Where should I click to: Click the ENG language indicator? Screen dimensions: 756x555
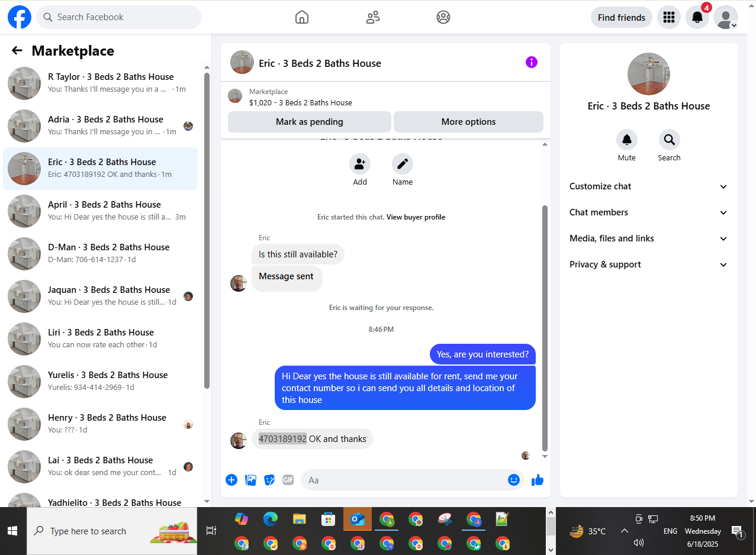pyautogui.click(x=670, y=531)
